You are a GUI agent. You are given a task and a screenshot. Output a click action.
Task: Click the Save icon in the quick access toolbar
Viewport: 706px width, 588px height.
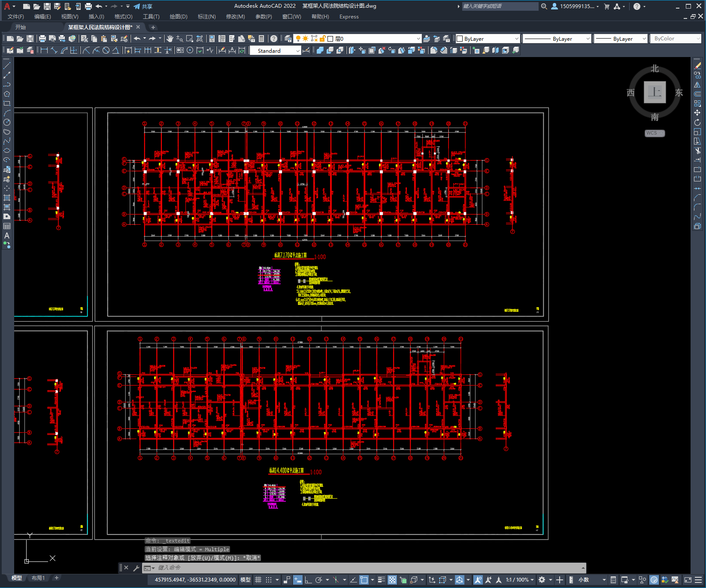point(47,6)
